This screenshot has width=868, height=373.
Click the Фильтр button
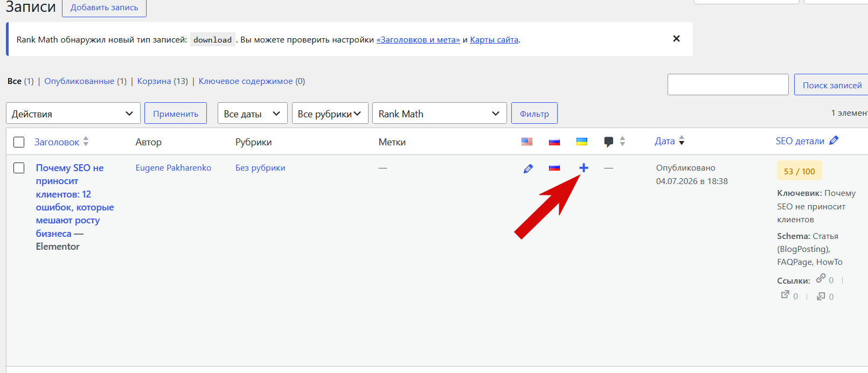click(x=534, y=114)
